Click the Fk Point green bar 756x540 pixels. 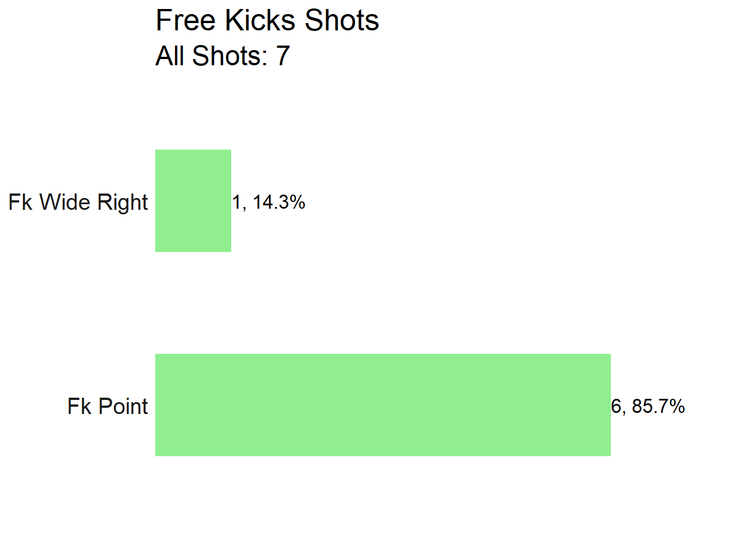coord(383,405)
